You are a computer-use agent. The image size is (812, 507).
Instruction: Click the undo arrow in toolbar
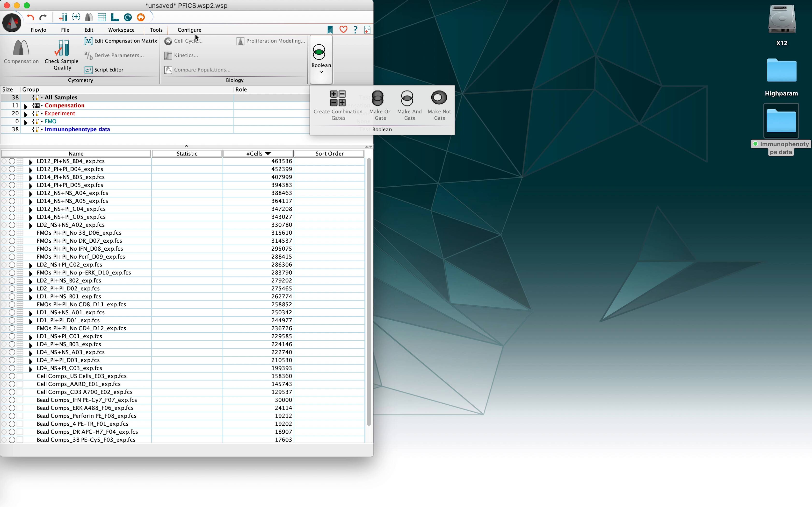click(x=30, y=17)
